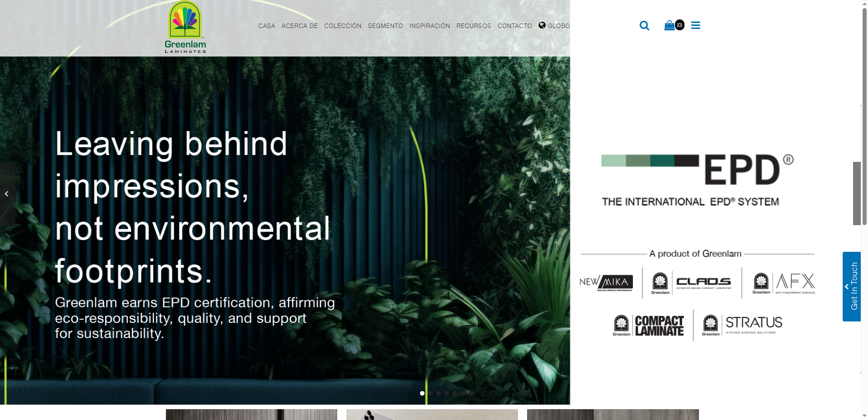The height and width of the screenshot is (420, 868).
Task: Expand the Get In Touch side panel
Action: pos(852,287)
